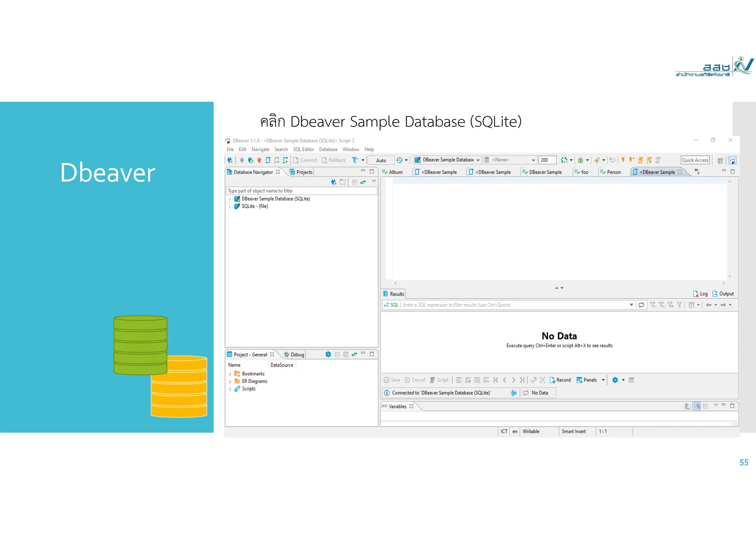Toggle the Panels button in results toolbar
Screen dimensions: 756x535
587,380
